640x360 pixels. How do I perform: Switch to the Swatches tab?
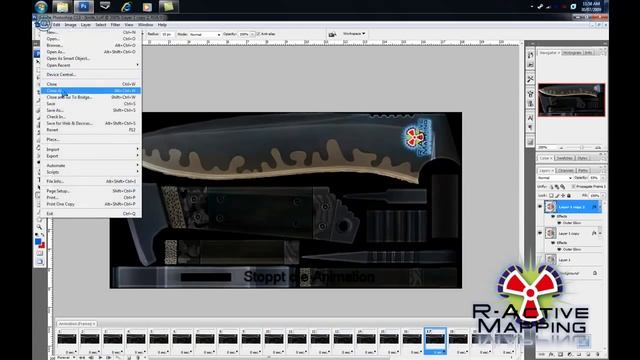pyautogui.click(x=564, y=158)
